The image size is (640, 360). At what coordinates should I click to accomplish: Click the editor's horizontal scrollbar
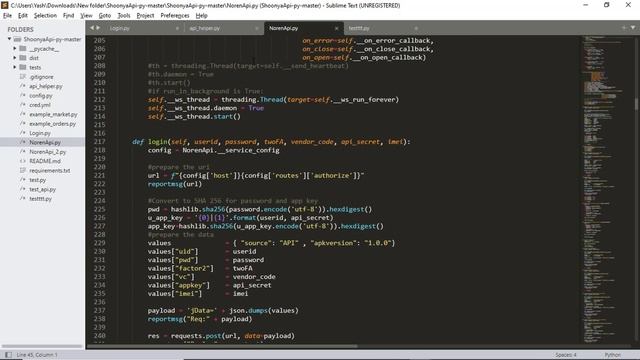222,346
